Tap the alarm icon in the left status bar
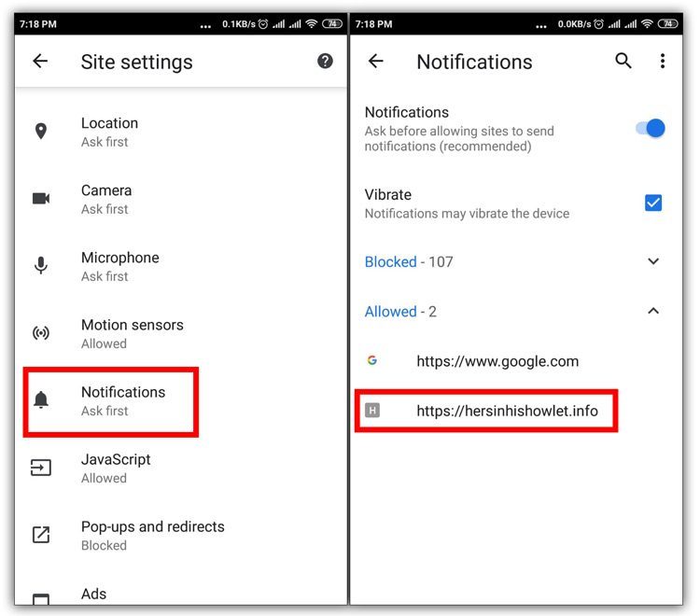 point(263,24)
